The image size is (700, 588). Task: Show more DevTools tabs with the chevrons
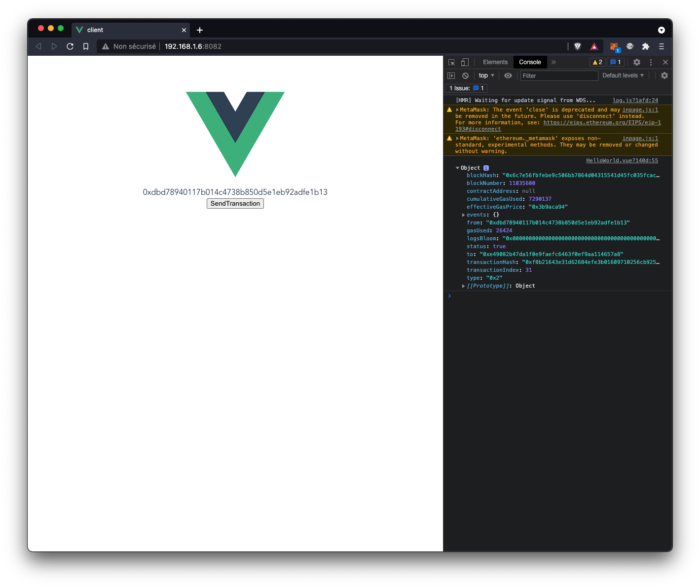tap(553, 62)
